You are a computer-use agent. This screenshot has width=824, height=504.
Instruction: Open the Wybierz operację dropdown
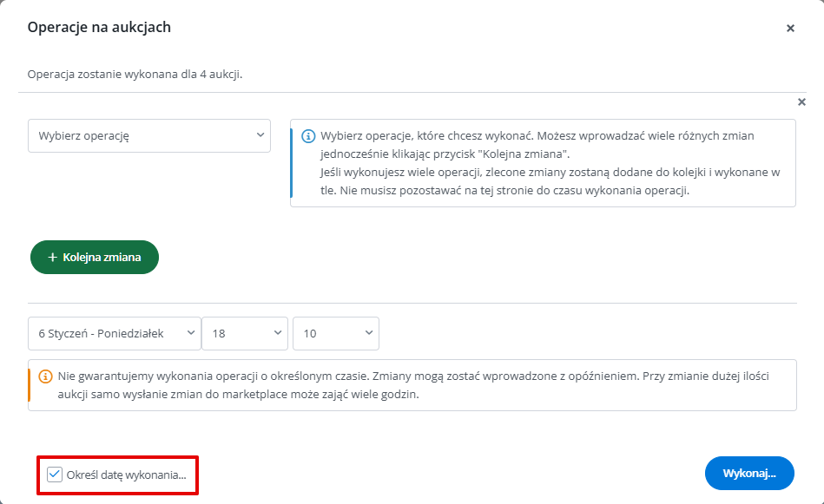click(x=149, y=136)
